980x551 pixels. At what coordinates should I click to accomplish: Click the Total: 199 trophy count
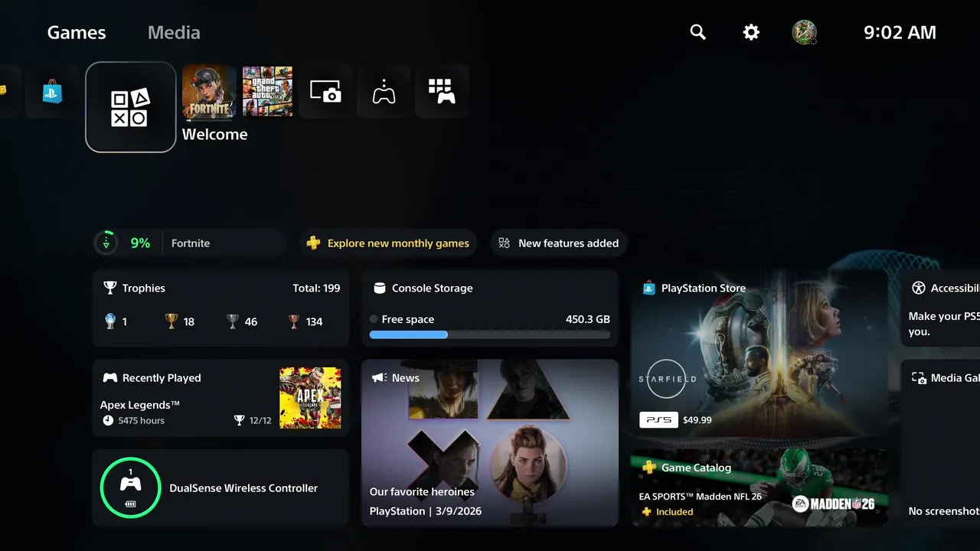pos(316,288)
